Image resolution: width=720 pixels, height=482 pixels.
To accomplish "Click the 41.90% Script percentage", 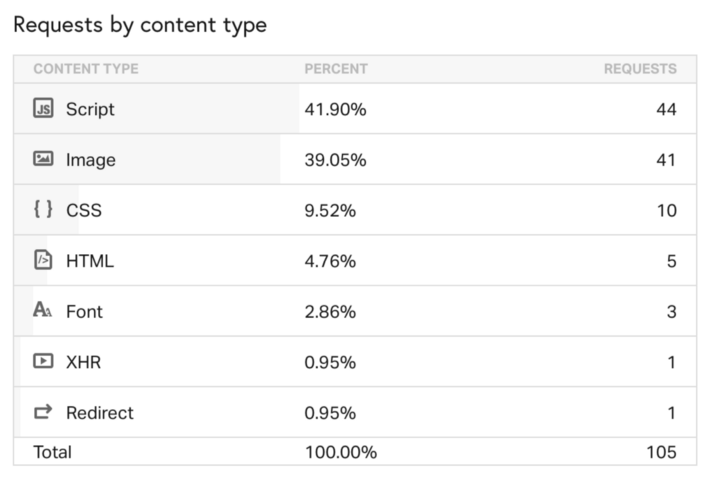I will pos(335,109).
